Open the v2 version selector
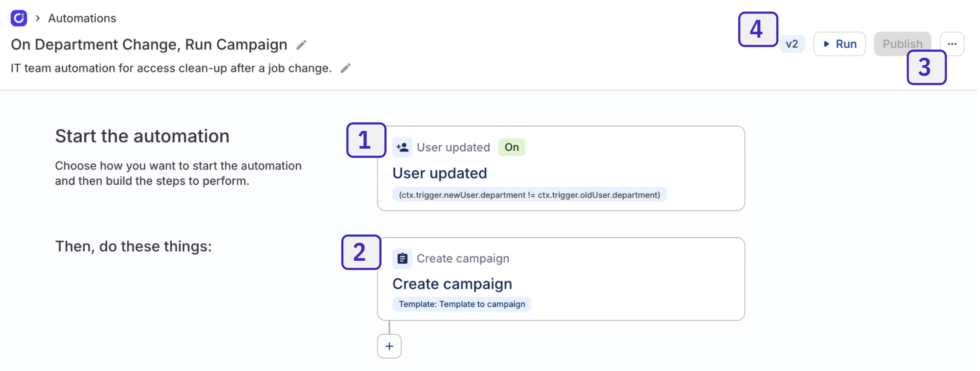The height and width of the screenshot is (371, 980). (x=792, y=44)
